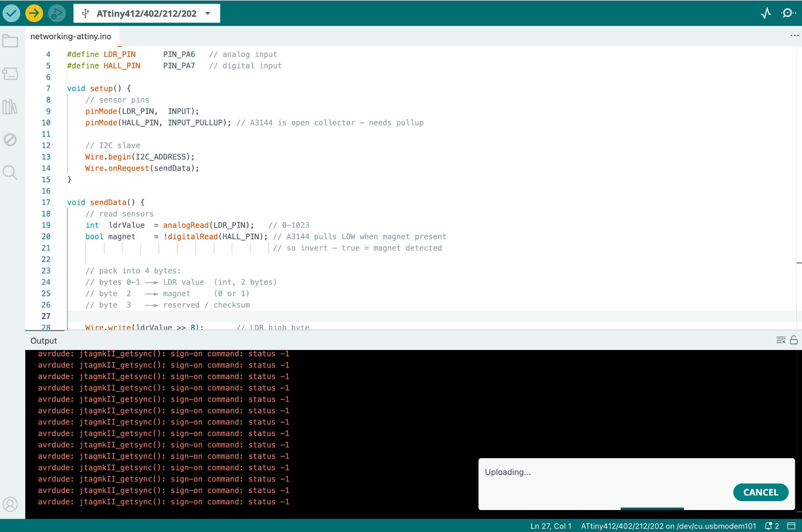Click the Verify sketch checkmark button

click(x=11, y=13)
